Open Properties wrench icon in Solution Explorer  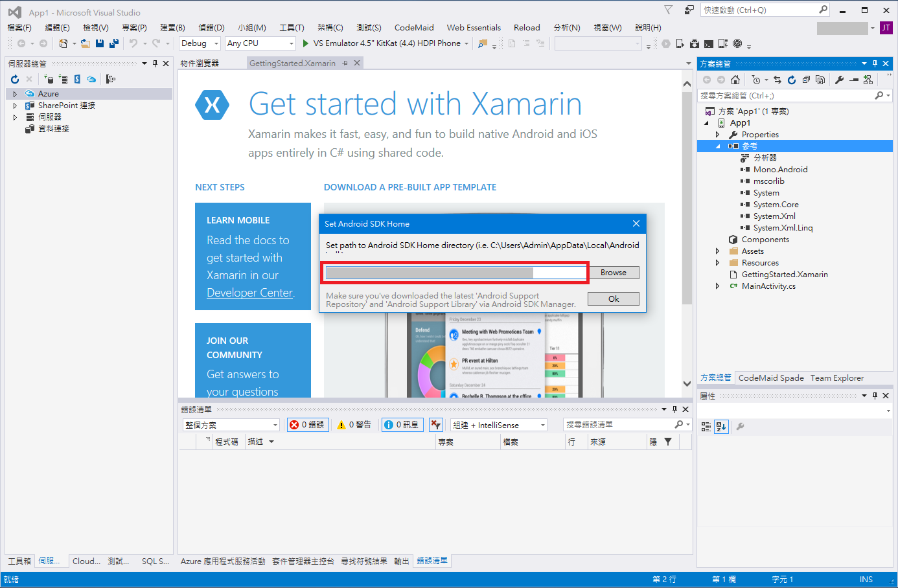tap(839, 80)
